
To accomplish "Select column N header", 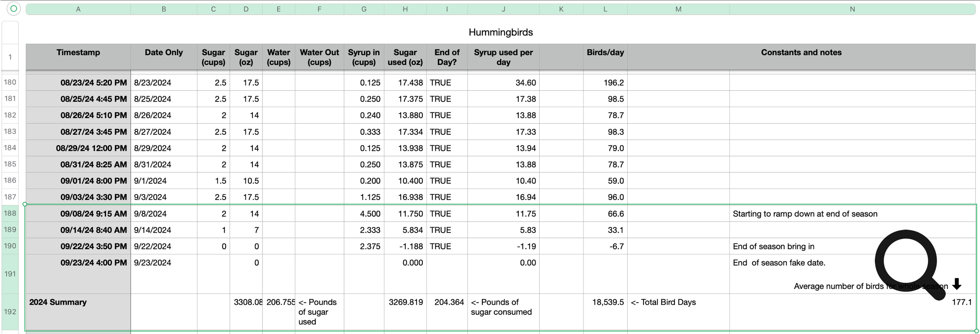I will (852, 9).
